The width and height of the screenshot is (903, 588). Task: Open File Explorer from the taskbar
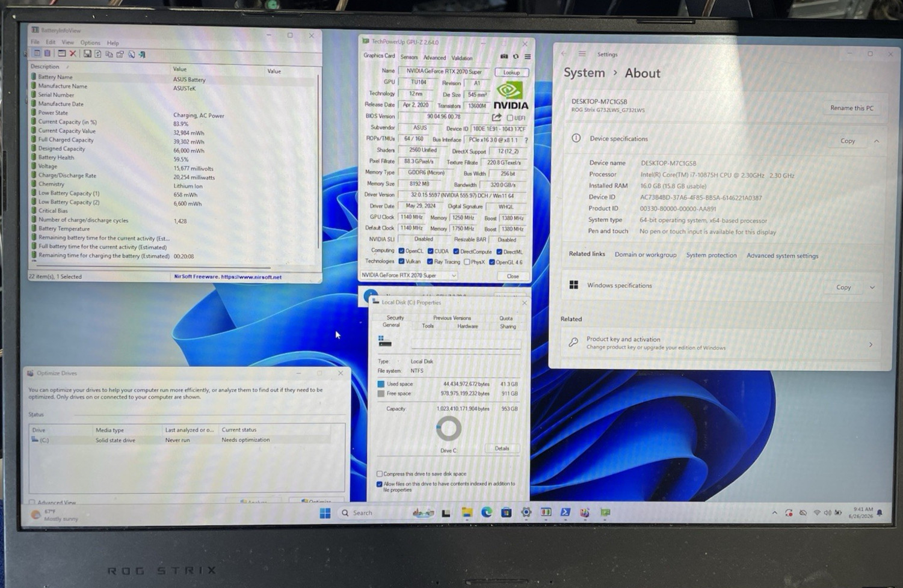pyautogui.click(x=467, y=512)
